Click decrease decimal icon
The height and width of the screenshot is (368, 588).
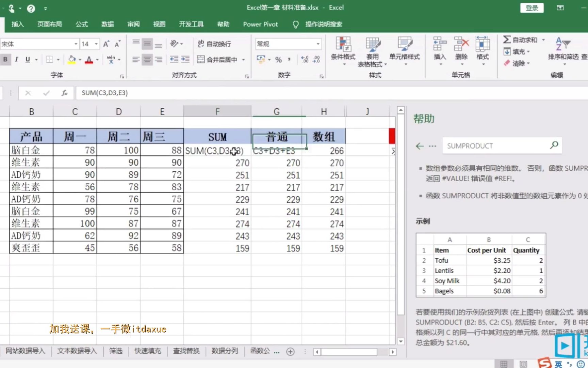coord(316,60)
